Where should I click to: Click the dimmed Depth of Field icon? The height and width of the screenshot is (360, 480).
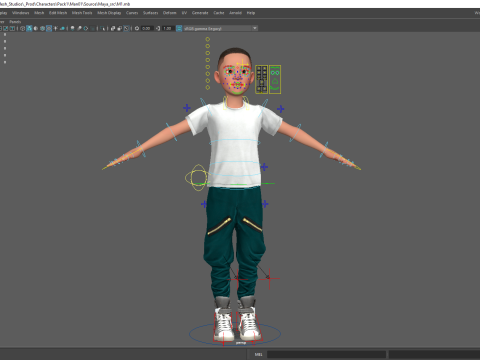click(92, 28)
